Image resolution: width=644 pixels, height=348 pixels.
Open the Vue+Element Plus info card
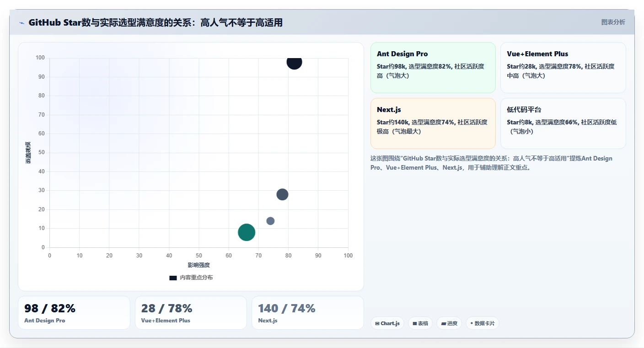click(x=563, y=68)
